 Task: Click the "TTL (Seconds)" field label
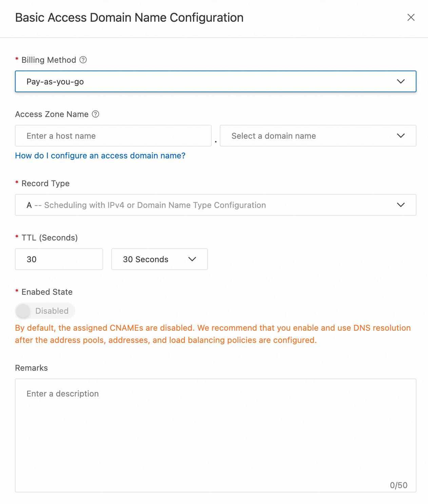50,238
